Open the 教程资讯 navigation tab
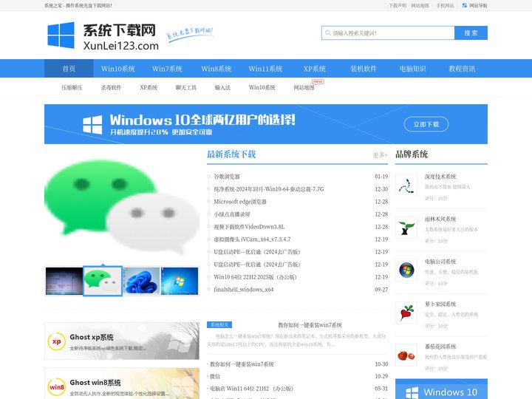 (462, 69)
